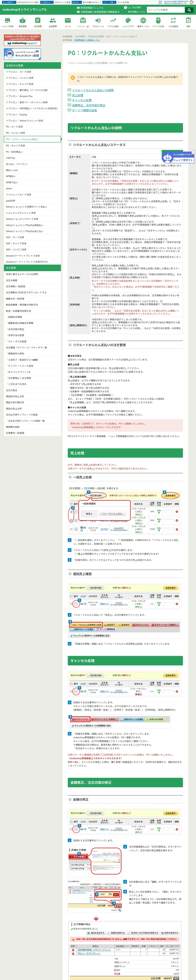196x980 pixels.
Task: Select イプシロン：コンビニ決済 in sidebar
Action: tap(32, 78)
